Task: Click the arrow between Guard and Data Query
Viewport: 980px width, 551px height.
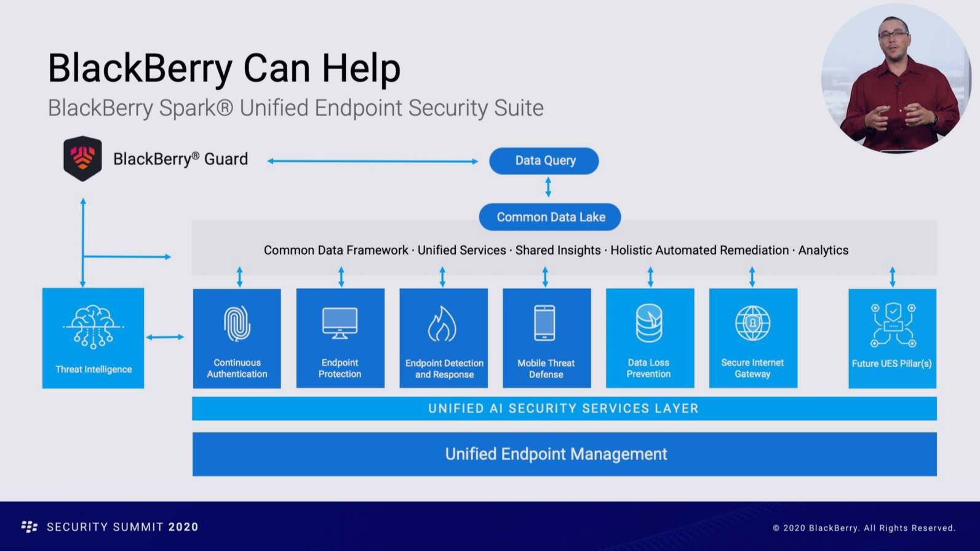Action: click(372, 161)
